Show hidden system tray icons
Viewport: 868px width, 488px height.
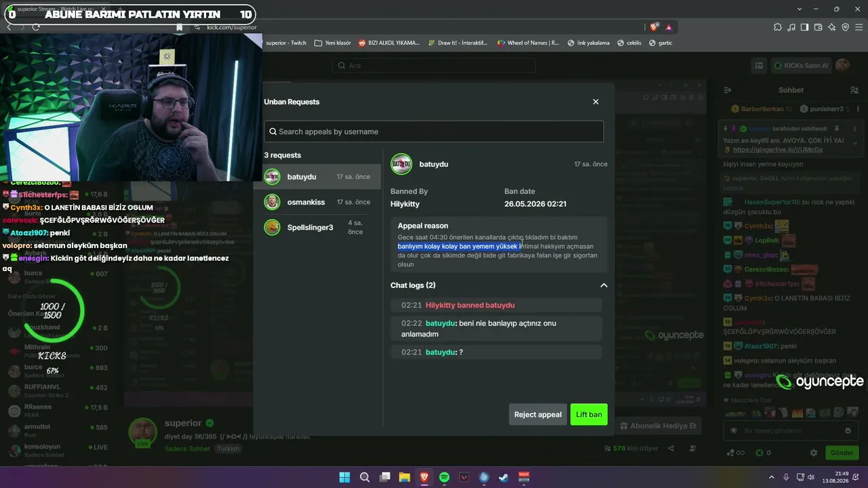(x=771, y=477)
